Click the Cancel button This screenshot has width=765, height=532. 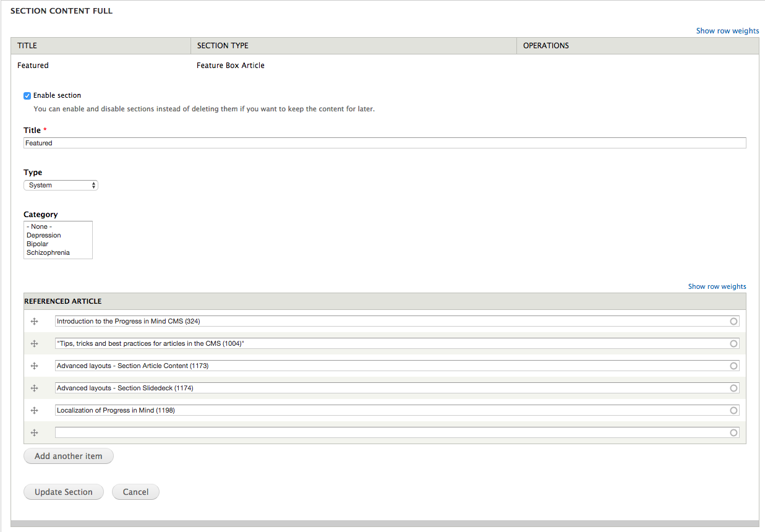[x=135, y=492]
